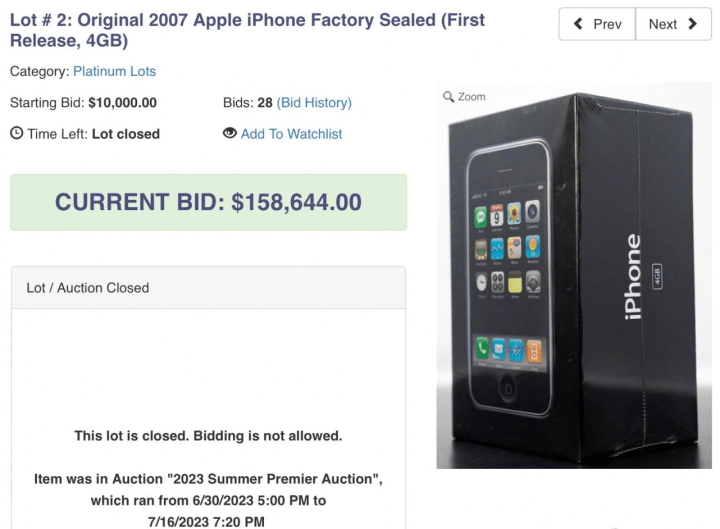Click the green Current Bid banner
Screen dimensions: 720x529
(208, 202)
